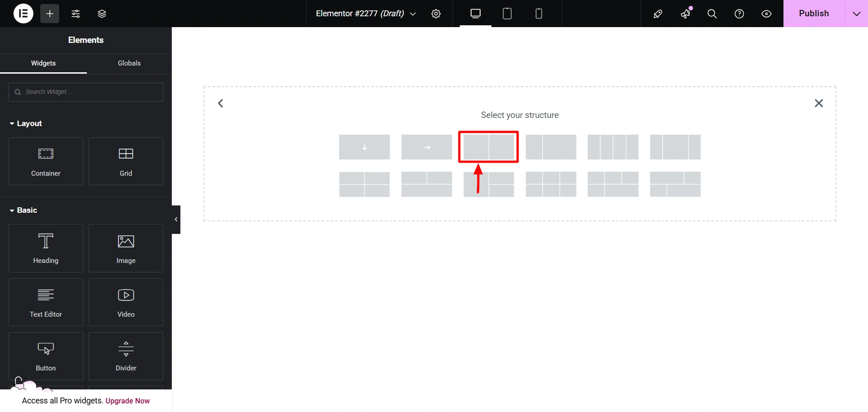Choose the three-by-two grid structure
This screenshot has height=412, width=868.
tap(551, 184)
